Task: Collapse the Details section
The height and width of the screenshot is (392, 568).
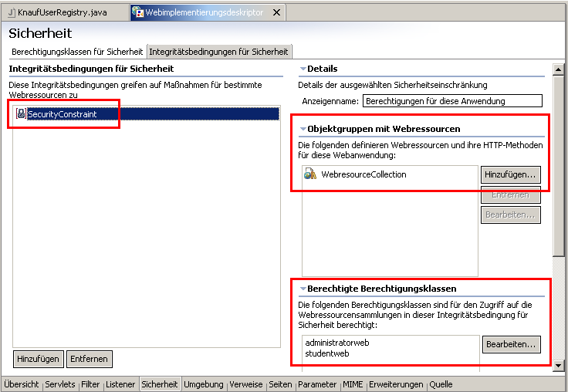Action: point(303,69)
